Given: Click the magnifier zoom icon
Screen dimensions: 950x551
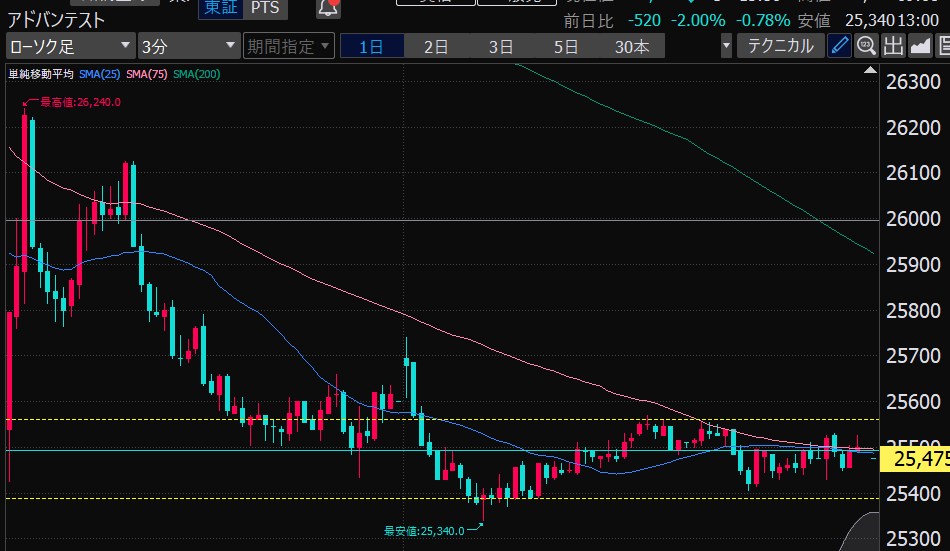Looking at the screenshot, I should tap(866, 46).
